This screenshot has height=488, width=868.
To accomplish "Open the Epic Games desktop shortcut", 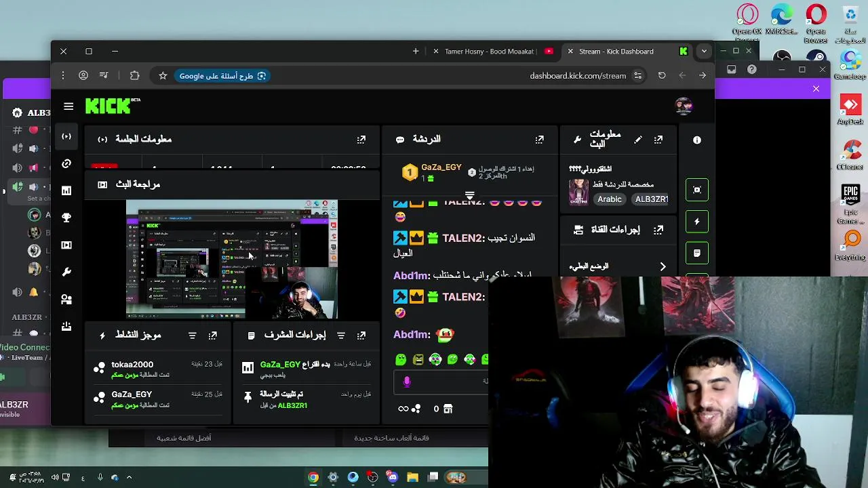I will pos(850,204).
